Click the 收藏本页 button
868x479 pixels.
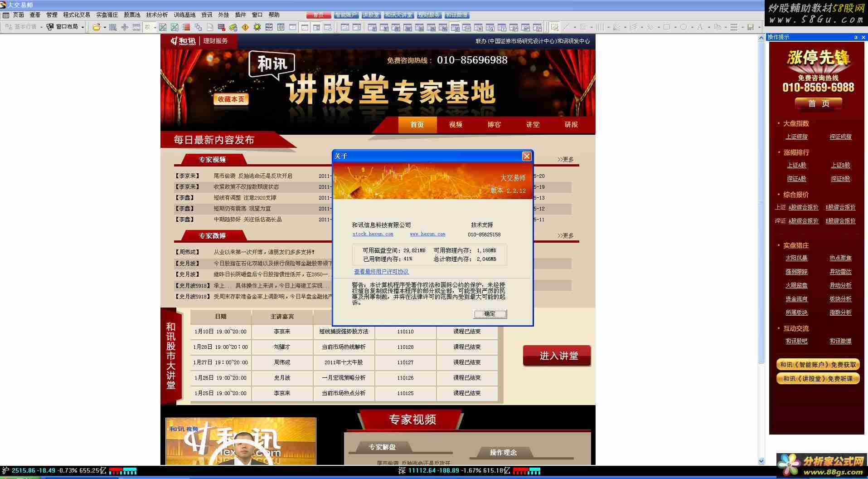231,99
